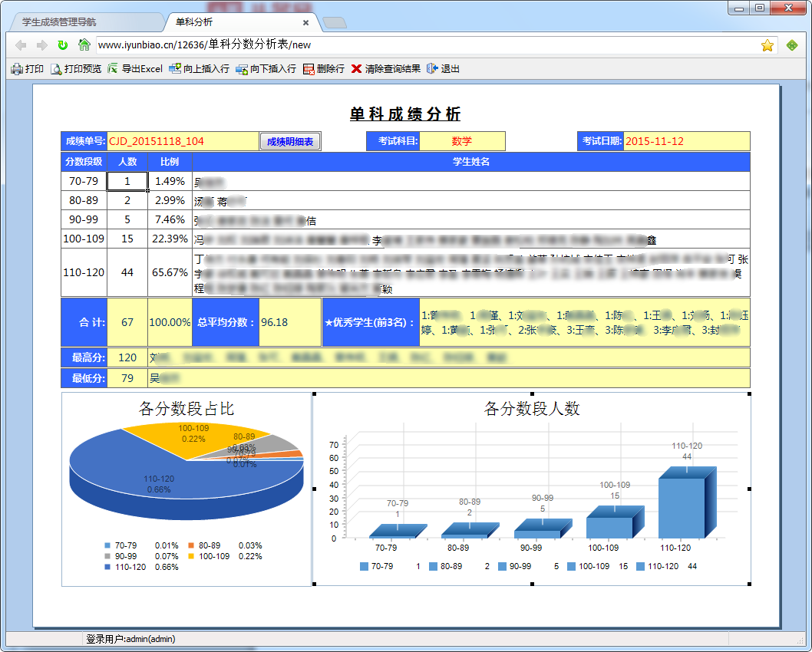
Task: Click the yellow 100-109 pie legend swatch
Action: [191, 556]
